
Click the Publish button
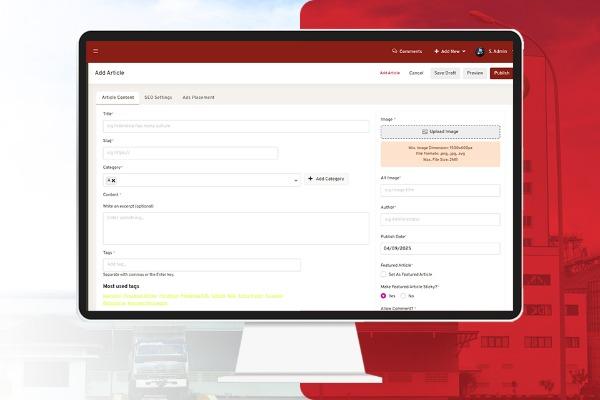tap(501, 73)
